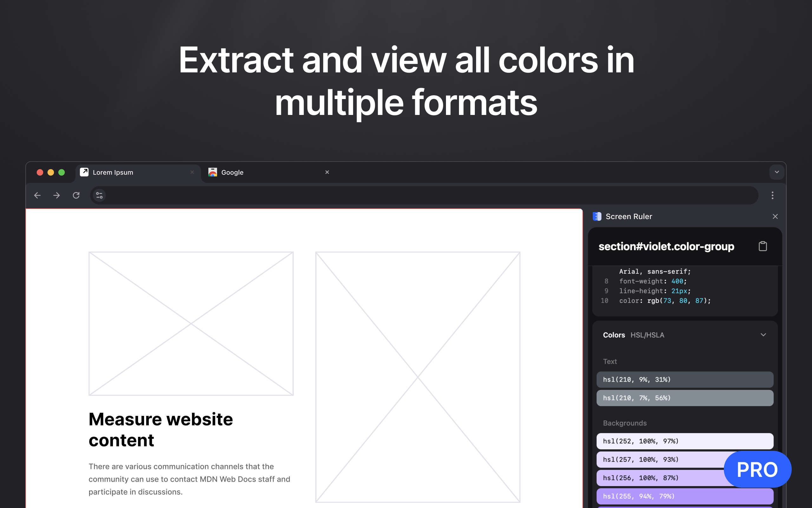Collapse the Colors section chevron
Screen dimensions: 812x508
coord(763,335)
